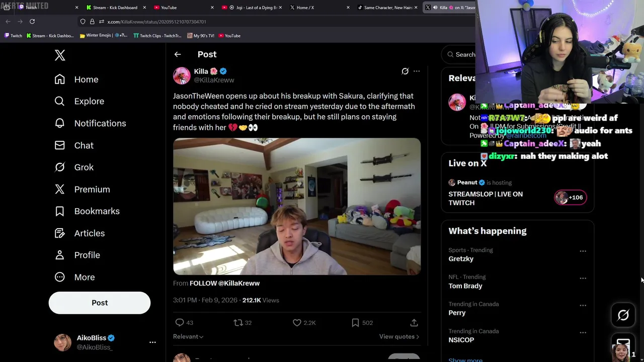This screenshot has height=362, width=644.
Task: Click the share icon on the post
Action: 414,323
